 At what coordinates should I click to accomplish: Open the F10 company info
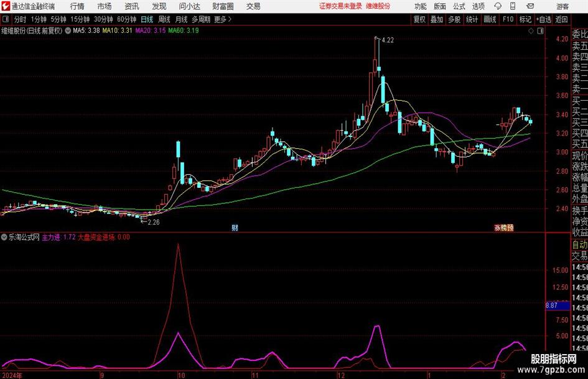click(508, 19)
